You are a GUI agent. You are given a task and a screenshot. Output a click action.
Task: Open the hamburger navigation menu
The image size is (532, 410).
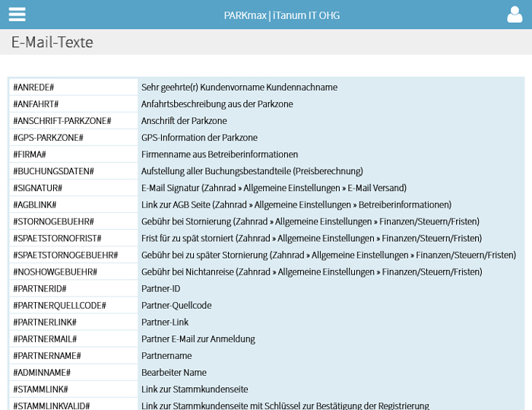coord(17,14)
